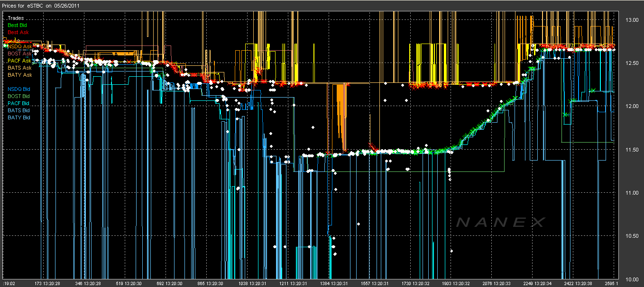
Task: Click the '1038 13:20:31' time axis label
Action: click(x=253, y=283)
